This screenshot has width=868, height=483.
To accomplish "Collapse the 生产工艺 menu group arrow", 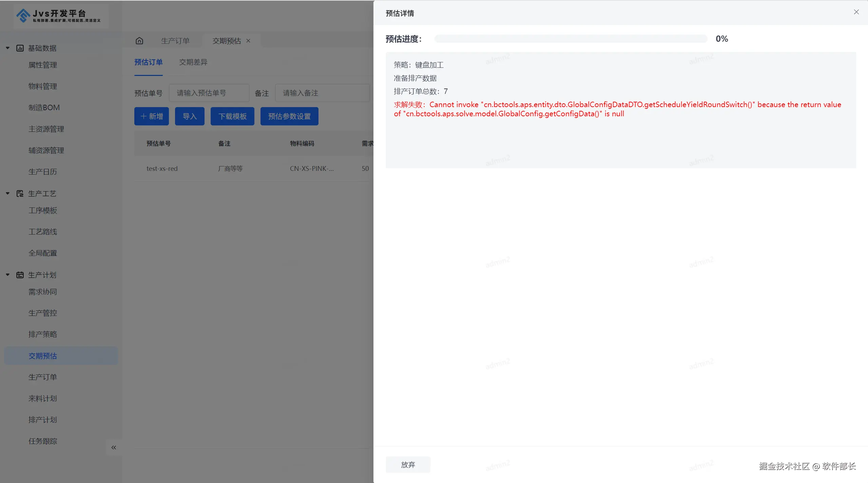I will pyautogui.click(x=7, y=194).
